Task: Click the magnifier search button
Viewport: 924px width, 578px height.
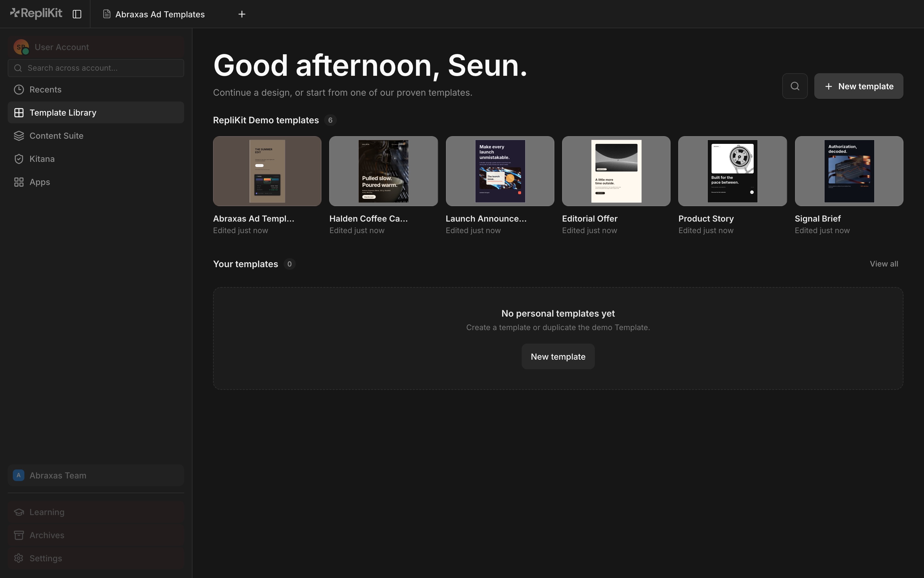Action: pos(795,86)
